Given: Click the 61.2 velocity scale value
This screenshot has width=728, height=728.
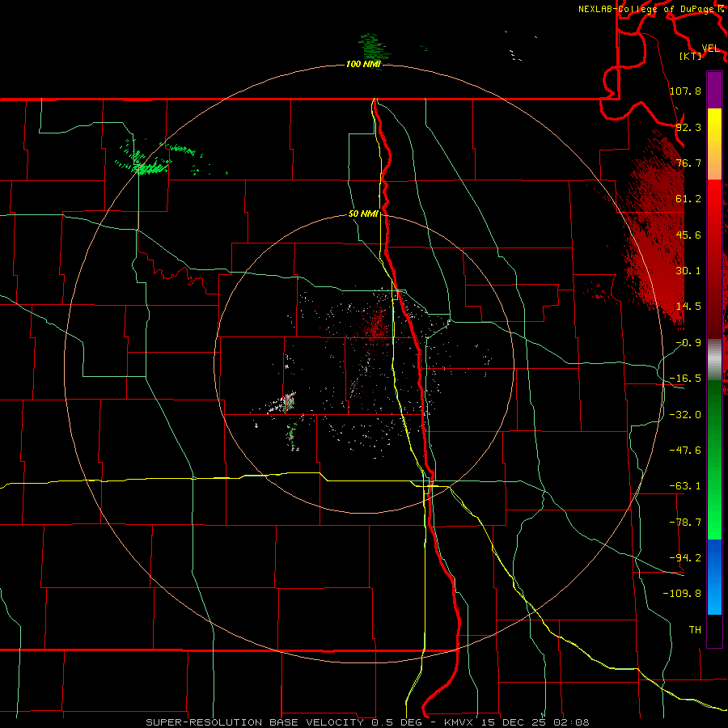Looking at the screenshot, I should (688, 199).
